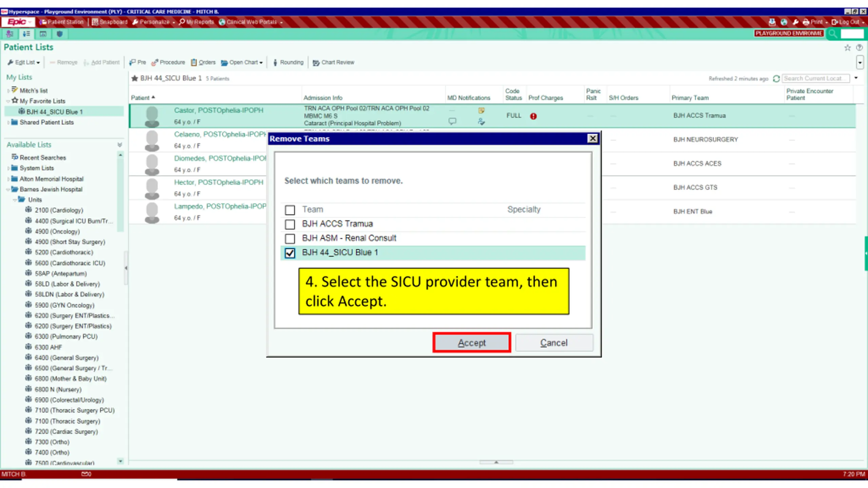Expand the System Lists folder
The height and width of the screenshot is (488, 868).
coord(8,168)
